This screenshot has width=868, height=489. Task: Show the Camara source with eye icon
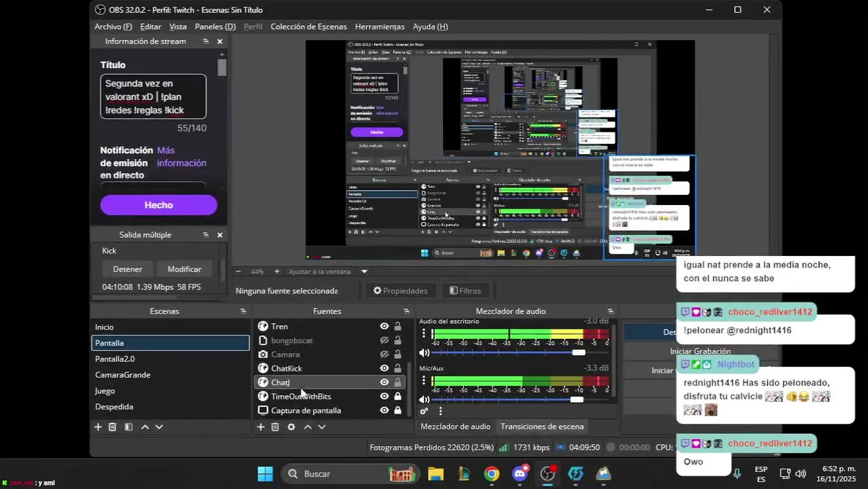point(384,355)
